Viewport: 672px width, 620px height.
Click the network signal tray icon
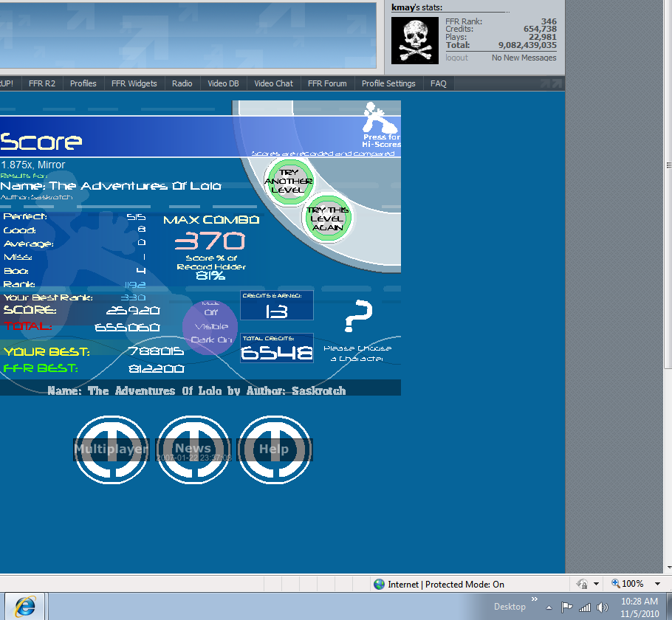pyautogui.click(x=585, y=607)
